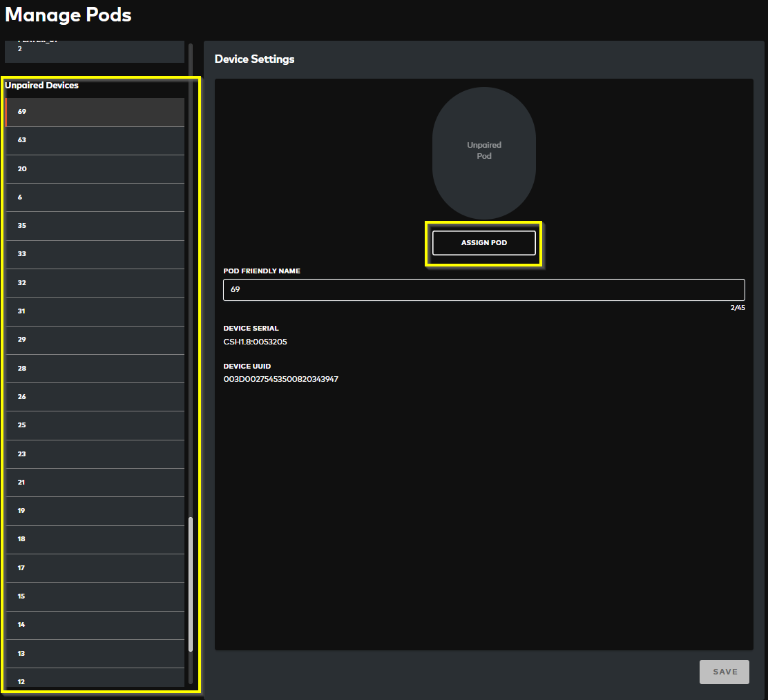Open unpaired device 15
Screen dimensions: 768x700
[95, 596]
